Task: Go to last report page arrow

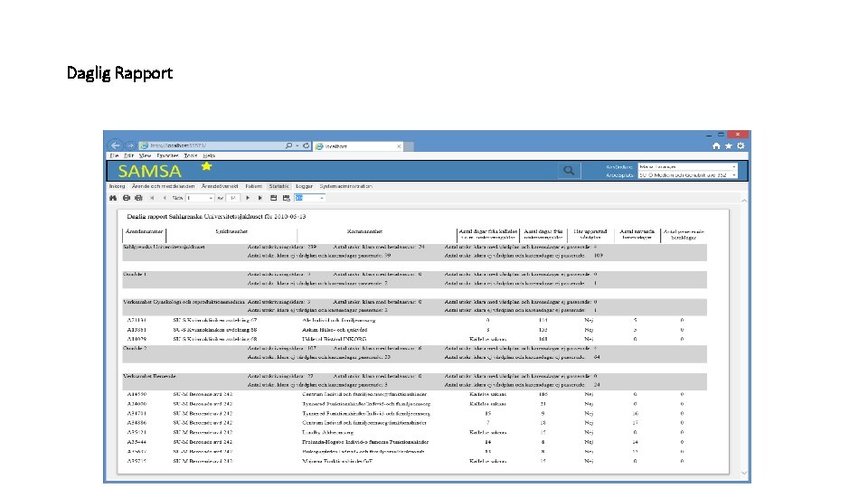Action: pos(260,198)
